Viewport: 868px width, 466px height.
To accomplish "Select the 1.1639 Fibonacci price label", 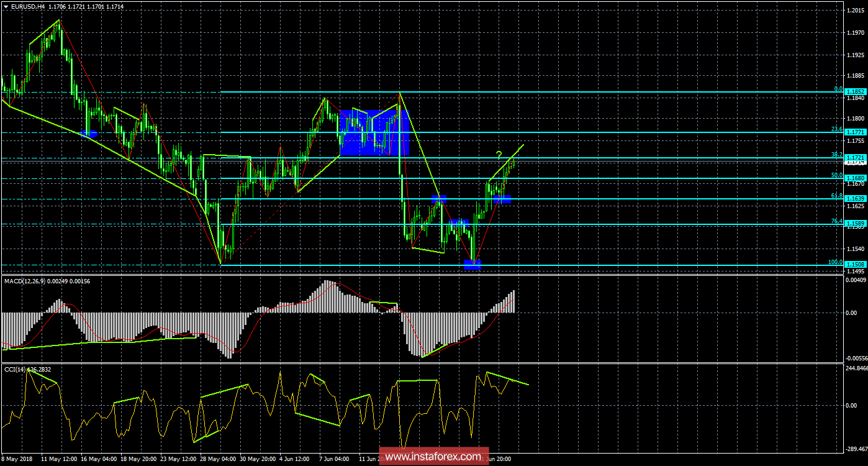I will (x=856, y=199).
